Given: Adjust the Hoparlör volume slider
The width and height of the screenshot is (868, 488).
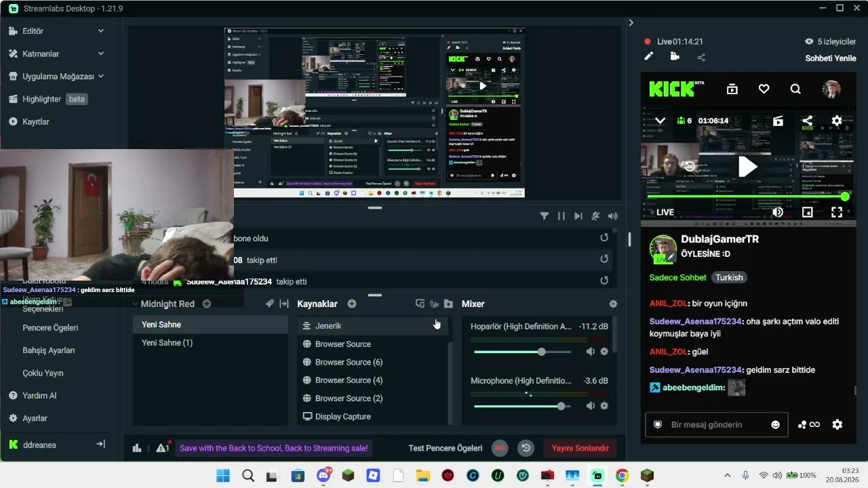Looking at the screenshot, I should (541, 352).
